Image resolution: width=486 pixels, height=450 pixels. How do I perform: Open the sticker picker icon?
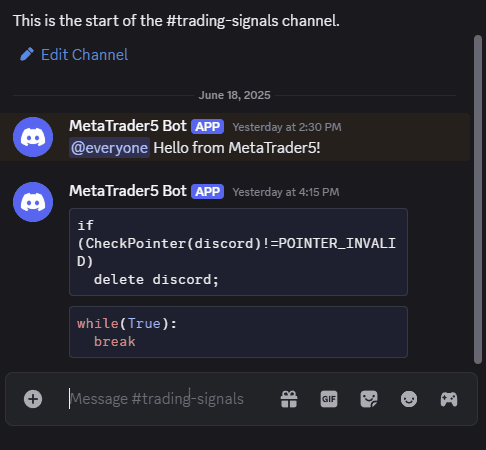coord(369,399)
